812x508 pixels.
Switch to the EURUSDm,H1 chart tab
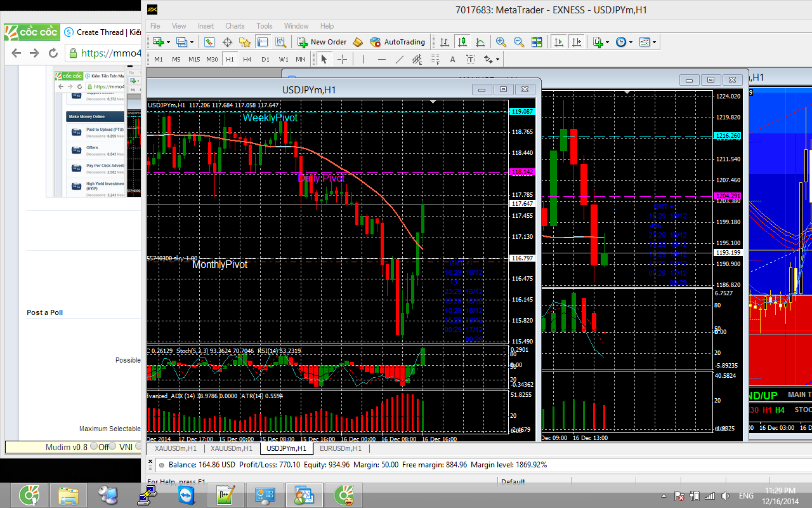click(341, 448)
